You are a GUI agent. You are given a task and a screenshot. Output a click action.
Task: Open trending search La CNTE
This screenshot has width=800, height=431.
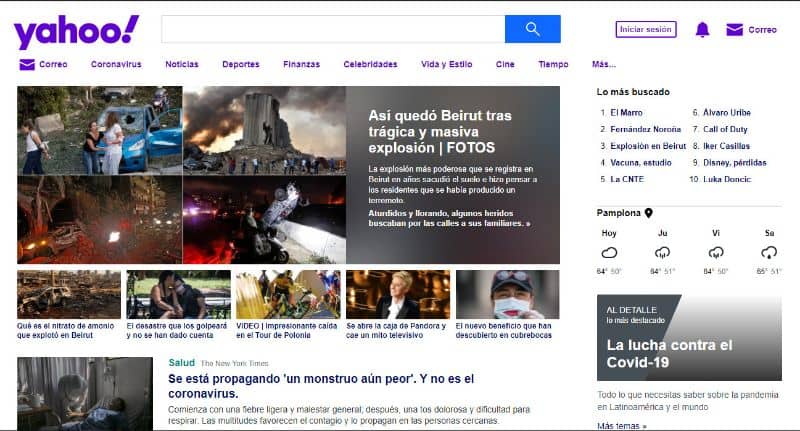pyautogui.click(x=627, y=179)
